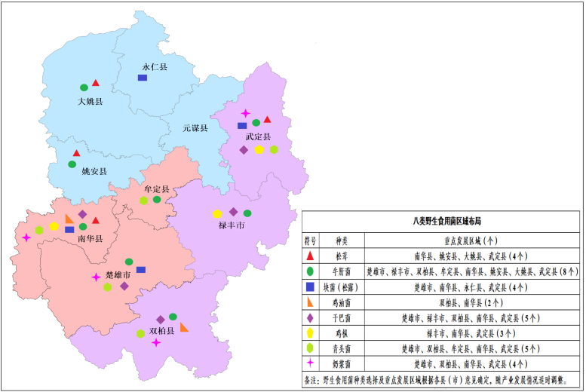The height and width of the screenshot is (392, 586).
Task: Select the pink star marker in 武定县
Action: point(245,113)
